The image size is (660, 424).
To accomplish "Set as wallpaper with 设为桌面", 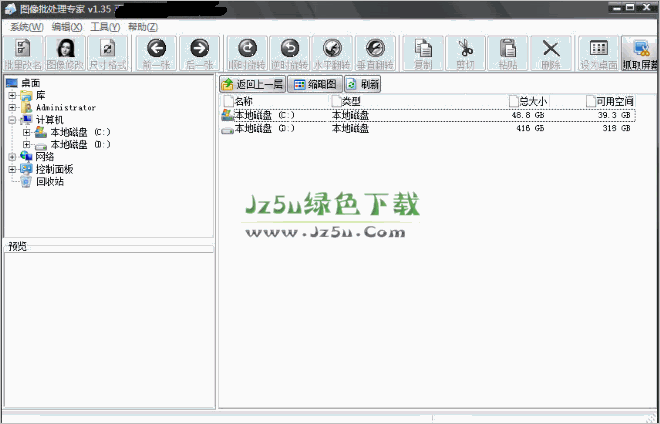I will coord(599,53).
